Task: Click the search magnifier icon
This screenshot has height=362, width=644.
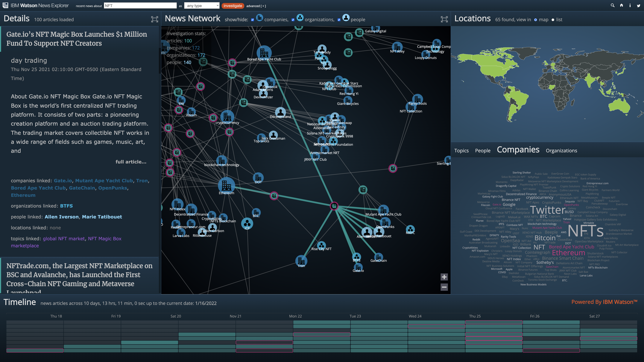Action: pos(613,5)
